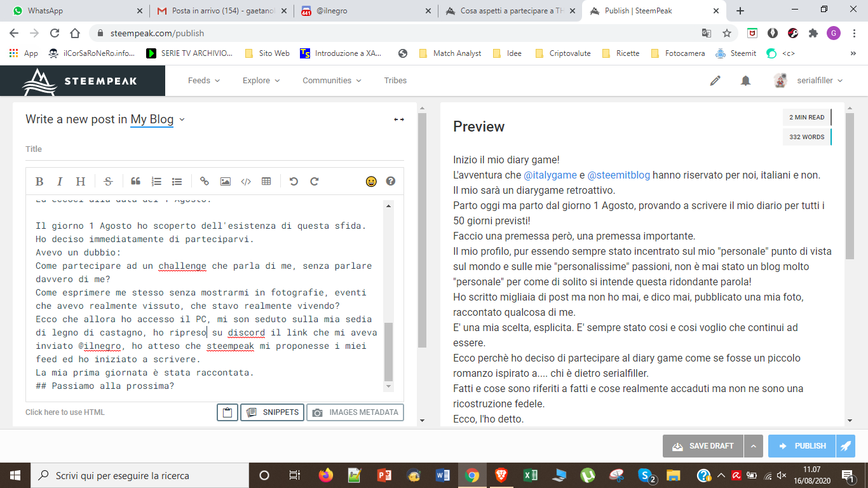Insert a table from the editor toolbar
The image size is (868, 488).
tap(266, 182)
